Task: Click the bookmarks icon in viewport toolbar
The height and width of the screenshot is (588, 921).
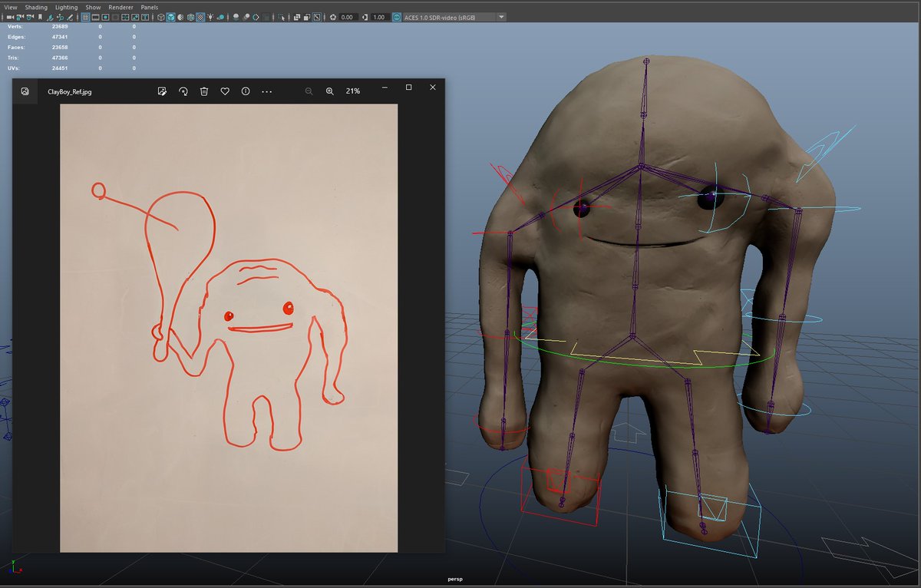Action: coord(40,17)
